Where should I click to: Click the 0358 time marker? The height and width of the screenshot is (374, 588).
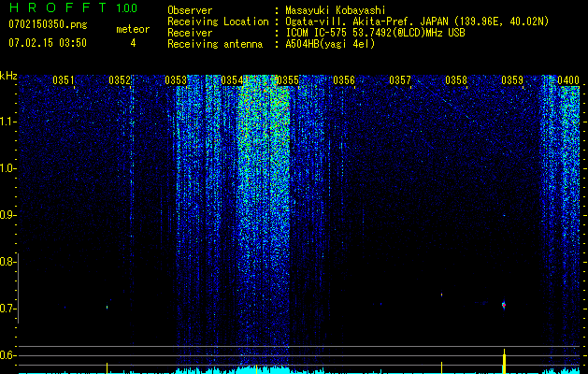coord(456,80)
